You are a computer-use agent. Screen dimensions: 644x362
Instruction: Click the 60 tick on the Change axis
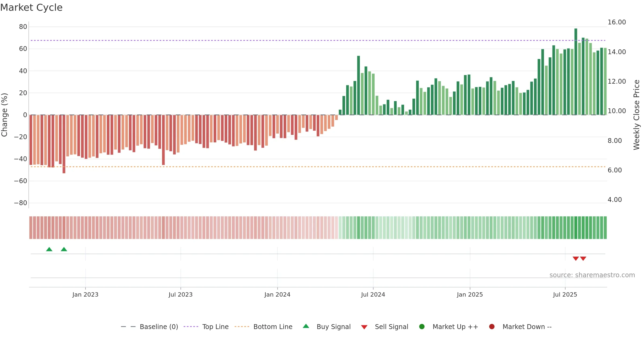tap(23, 49)
